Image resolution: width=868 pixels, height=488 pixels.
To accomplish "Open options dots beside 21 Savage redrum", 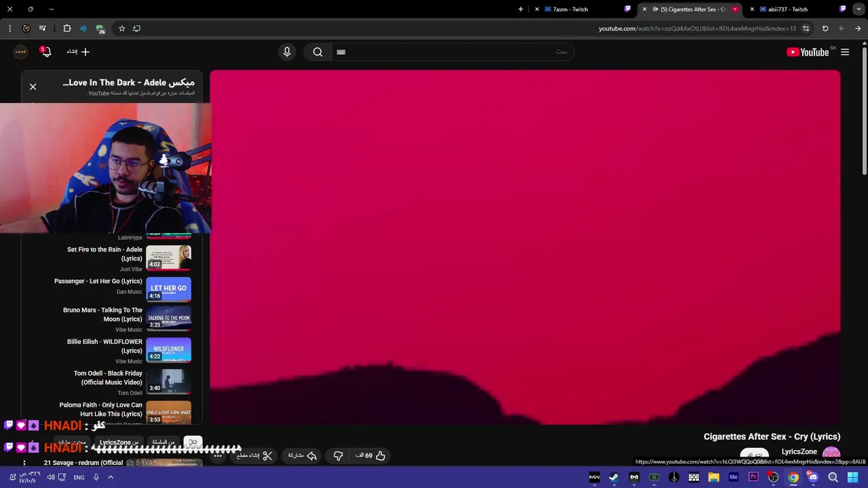I will [x=24, y=463].
